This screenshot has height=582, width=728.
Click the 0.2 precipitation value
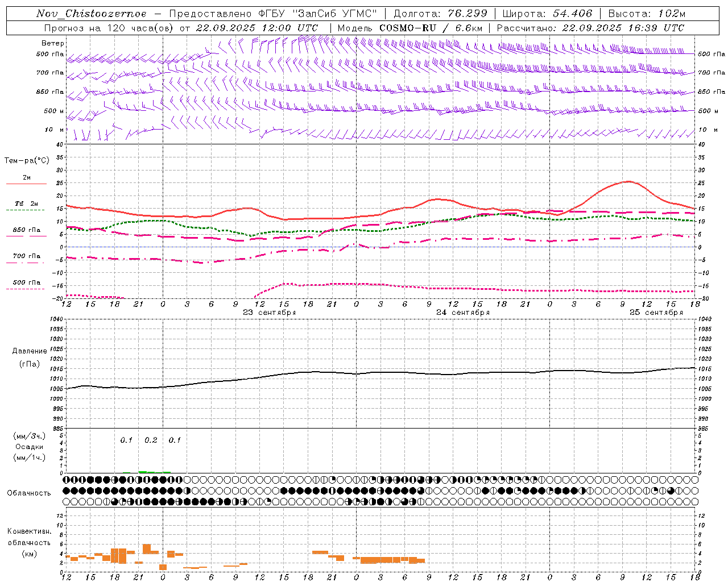click(151, 440)
